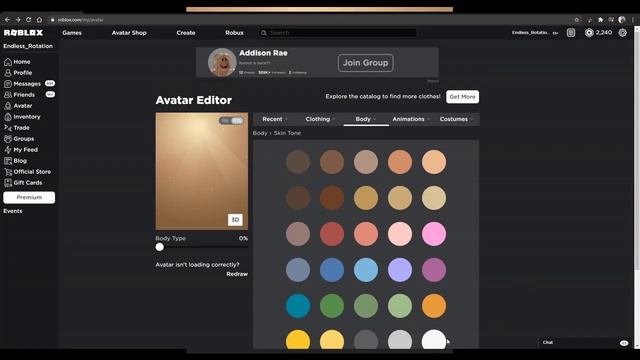Select the dark green skin tone swatch
Image resolution: width=640 pixels, height=360 pixels.
[332, 306]
